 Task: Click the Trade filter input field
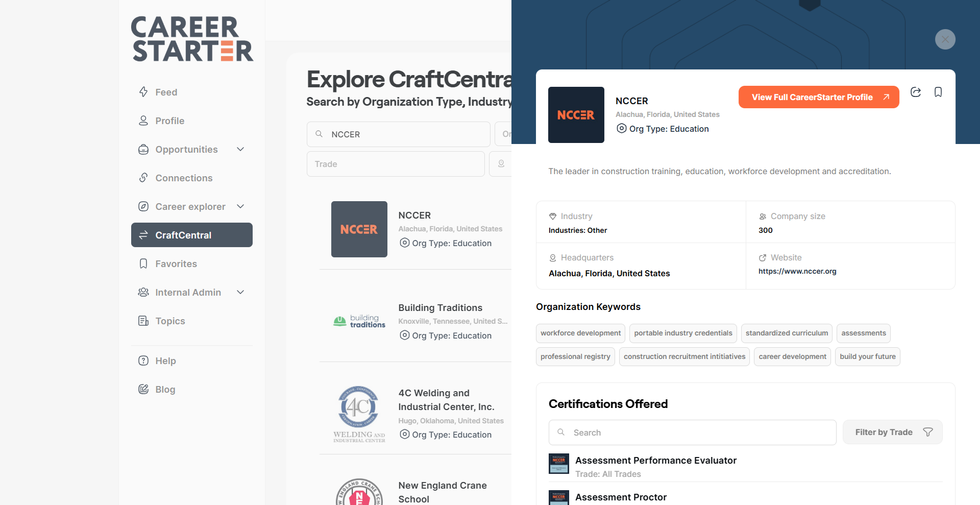coord(396,164)
